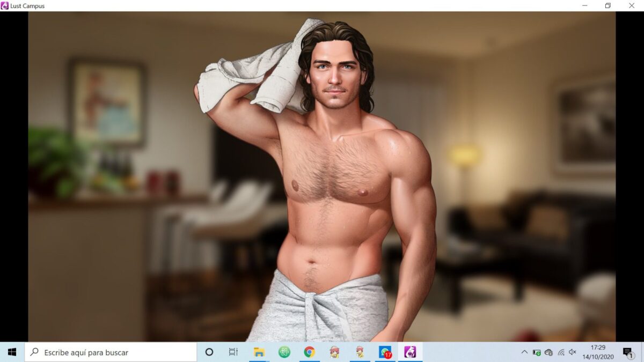Viewport: 644px width, 362px height.
Task: Restore down the Lust Campus window
Action: 608,5
